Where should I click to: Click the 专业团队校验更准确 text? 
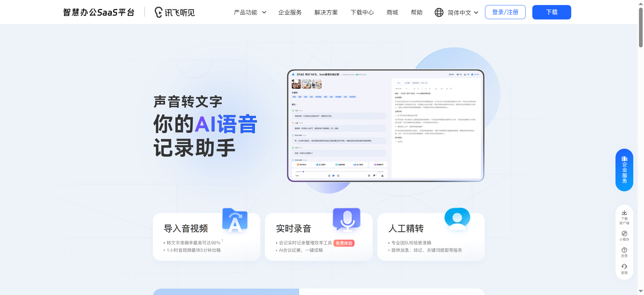coord(411,243)
